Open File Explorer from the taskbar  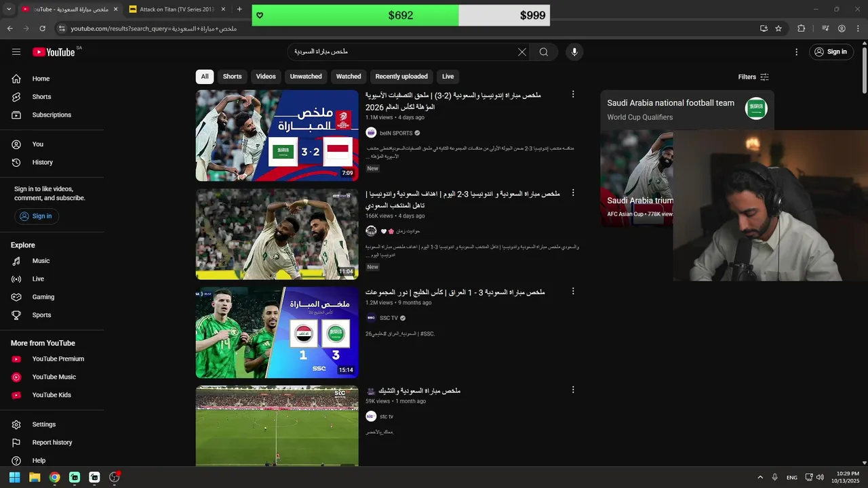pos(35,477)
